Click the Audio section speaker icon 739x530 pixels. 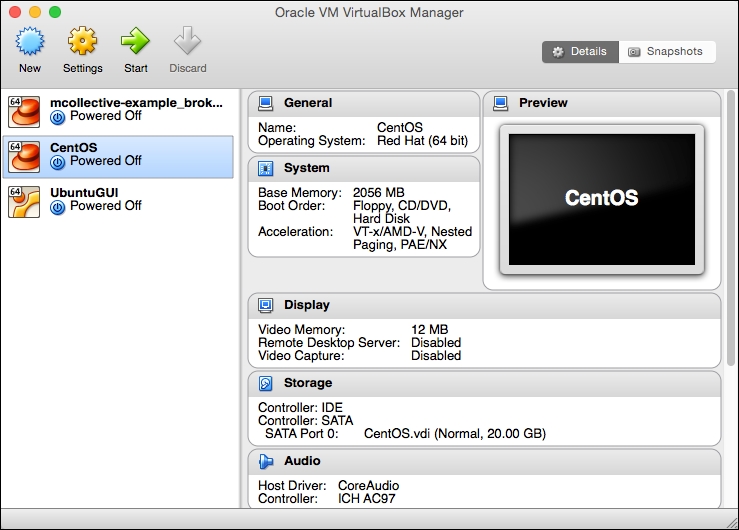click(266, 461)
